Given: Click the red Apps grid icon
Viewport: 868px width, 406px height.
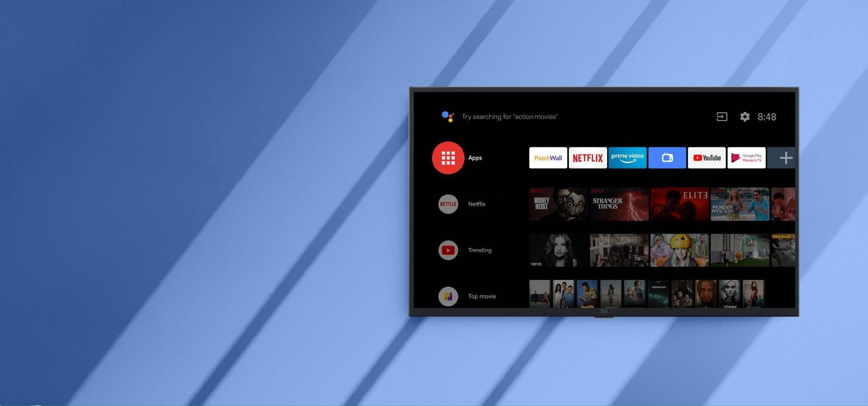Looking at the screenshot, I should [448, 158].
